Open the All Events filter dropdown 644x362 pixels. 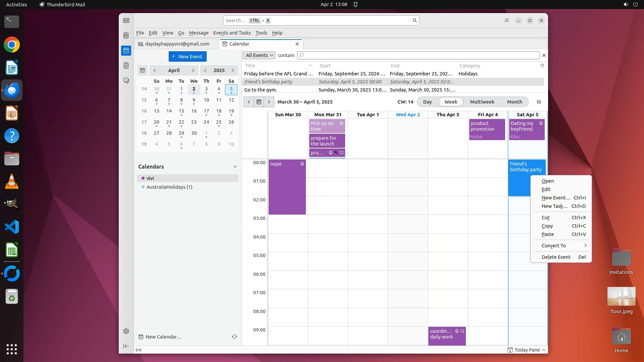point(259,55)
